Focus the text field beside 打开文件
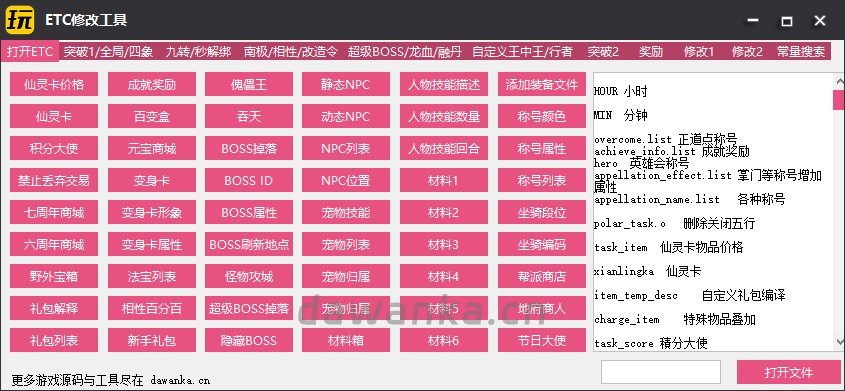Image resolution: width=845 pixels, height=391 pixels. pos(661,372)
